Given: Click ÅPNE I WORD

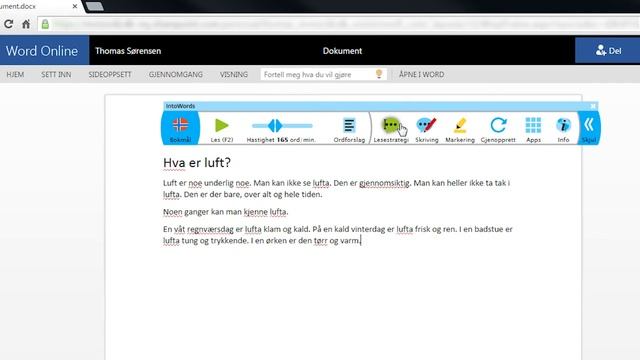Looking at the screenshot, I should [x=421, y=75].
